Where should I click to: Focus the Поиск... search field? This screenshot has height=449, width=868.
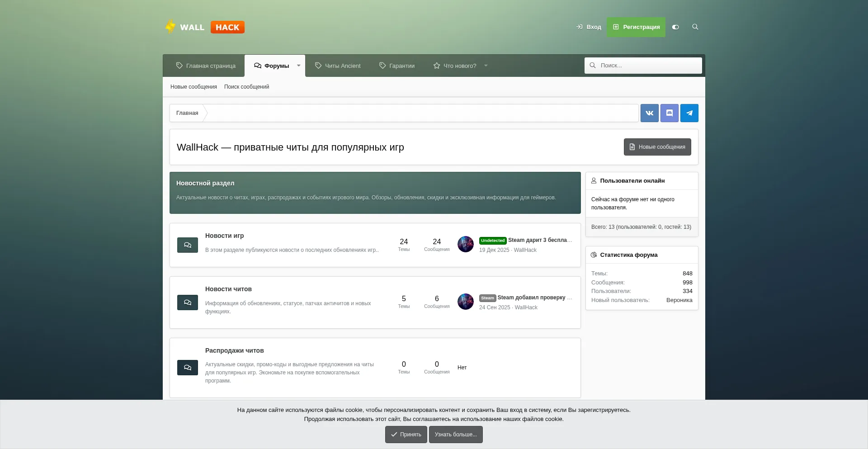tap(643, 66)
